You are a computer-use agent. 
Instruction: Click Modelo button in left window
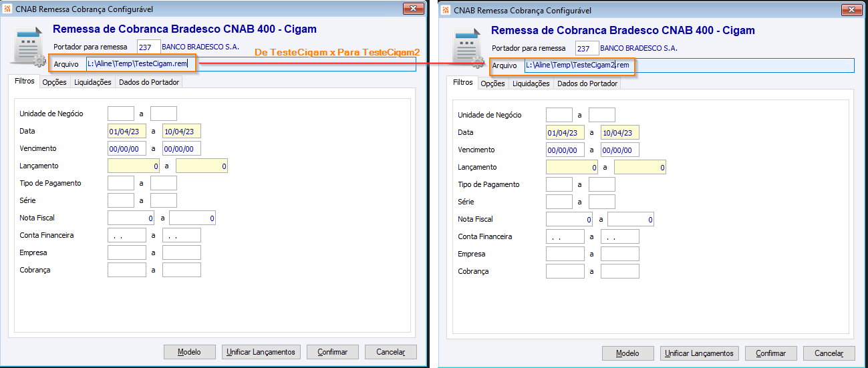(190, 352)
